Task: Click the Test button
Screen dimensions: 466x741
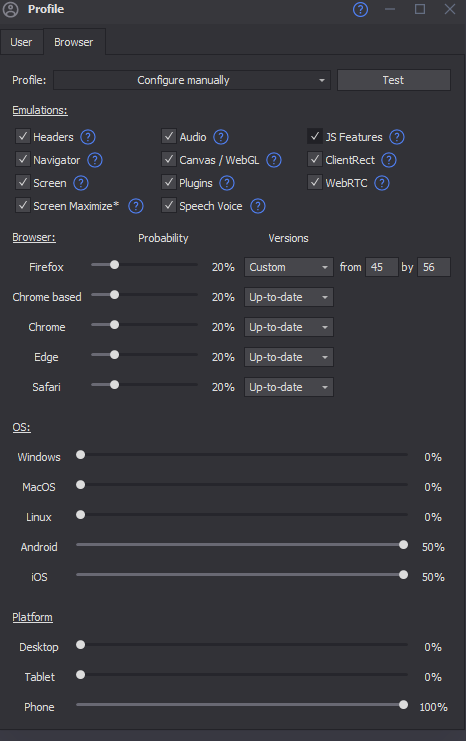Action: pos(394,80)
